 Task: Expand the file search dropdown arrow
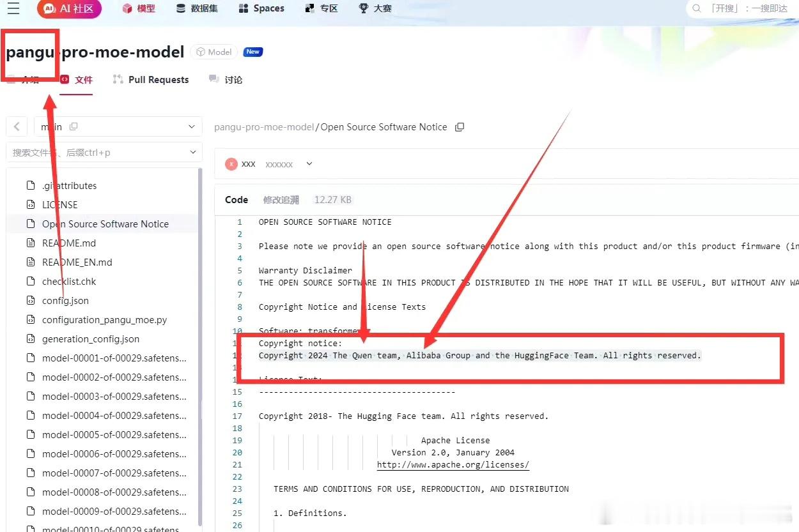point(192,153)
